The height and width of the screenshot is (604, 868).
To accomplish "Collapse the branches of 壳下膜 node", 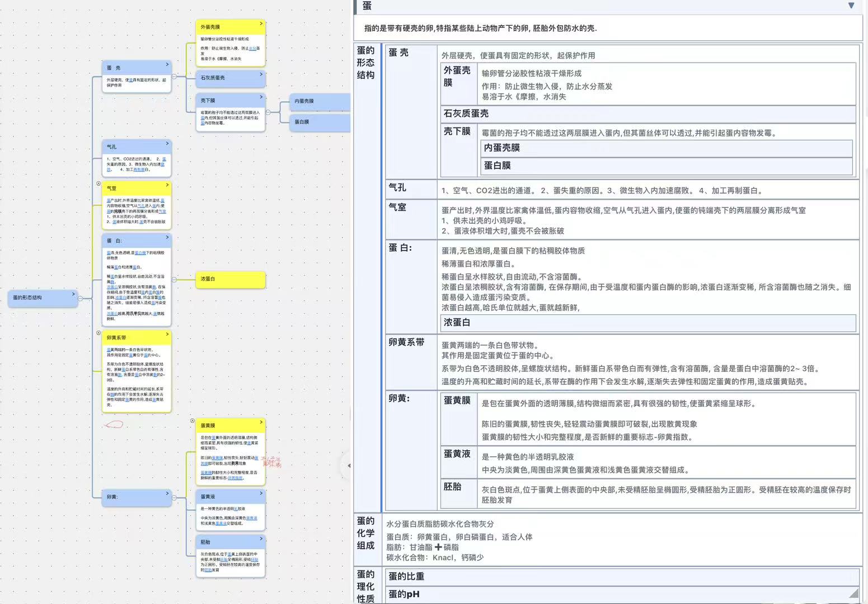I will [x=268, y=112].
